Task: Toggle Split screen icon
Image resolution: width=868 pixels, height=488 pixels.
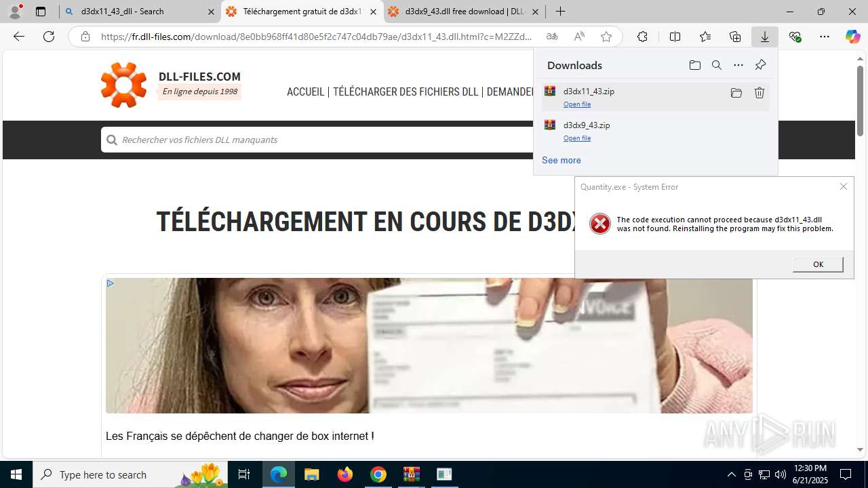Action: coord(675,37)
